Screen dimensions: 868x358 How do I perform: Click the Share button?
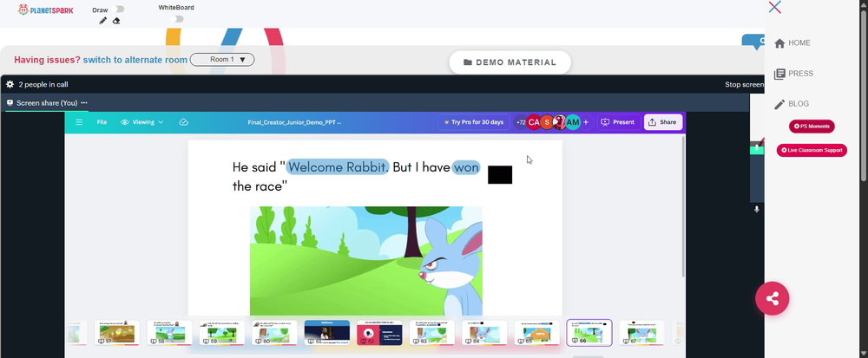[x=663, y=122]
